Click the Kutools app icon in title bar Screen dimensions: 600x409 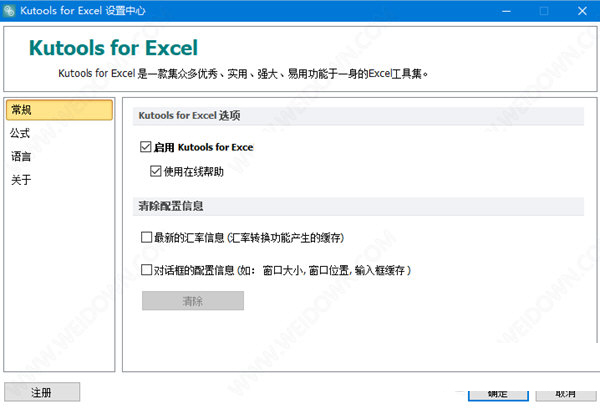8,10
